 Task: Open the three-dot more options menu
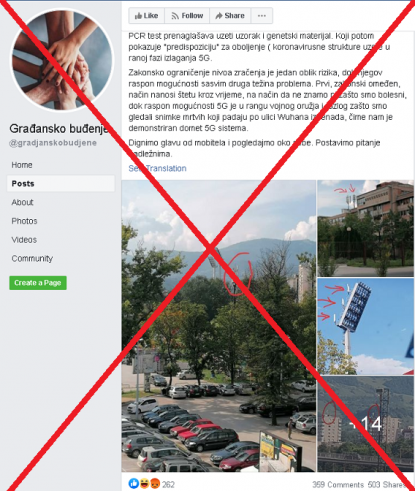(x=262, y=16)
